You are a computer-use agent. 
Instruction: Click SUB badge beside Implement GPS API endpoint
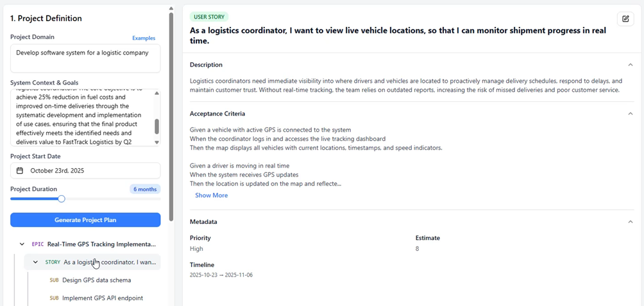(54, 298)
